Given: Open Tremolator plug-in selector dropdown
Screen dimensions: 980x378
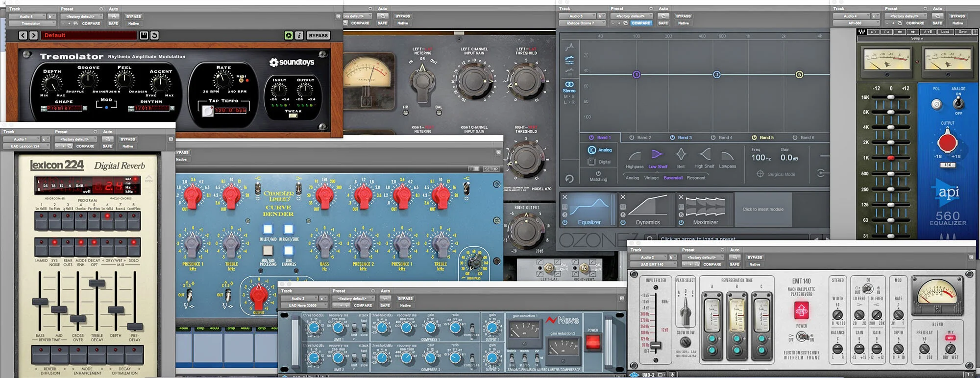Looking at the screenshot, I should click(x=32, y=23).
